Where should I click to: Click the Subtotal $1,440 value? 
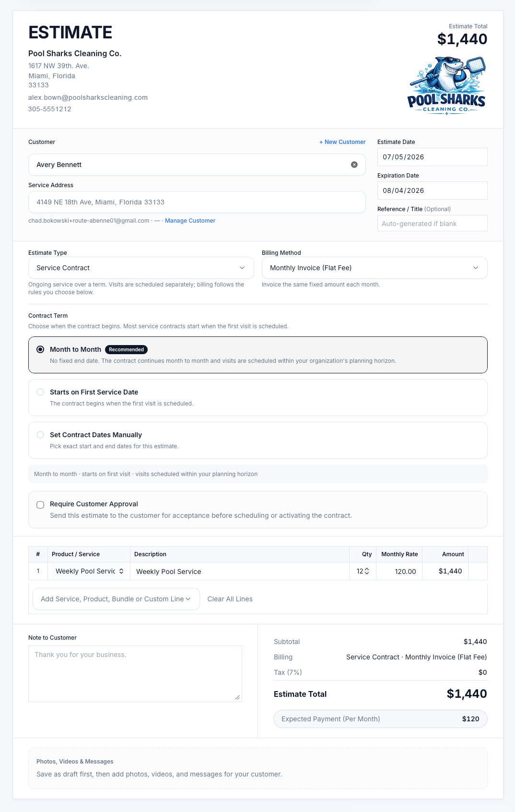point(475,642)
